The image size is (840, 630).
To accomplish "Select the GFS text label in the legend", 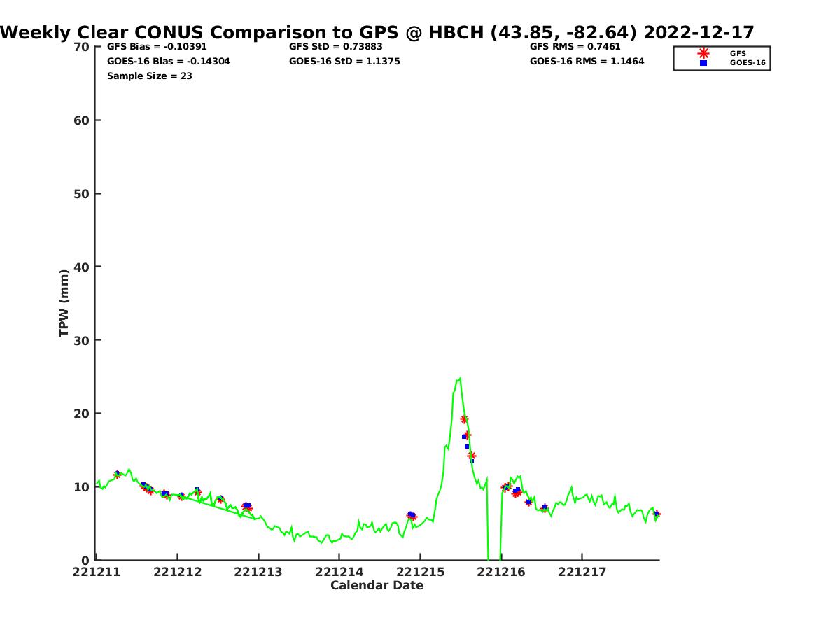I will point(738,53).
